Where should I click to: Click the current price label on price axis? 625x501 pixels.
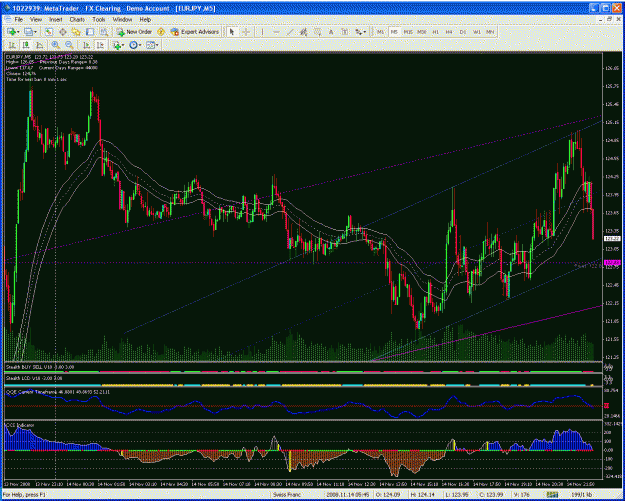[612, 239]
